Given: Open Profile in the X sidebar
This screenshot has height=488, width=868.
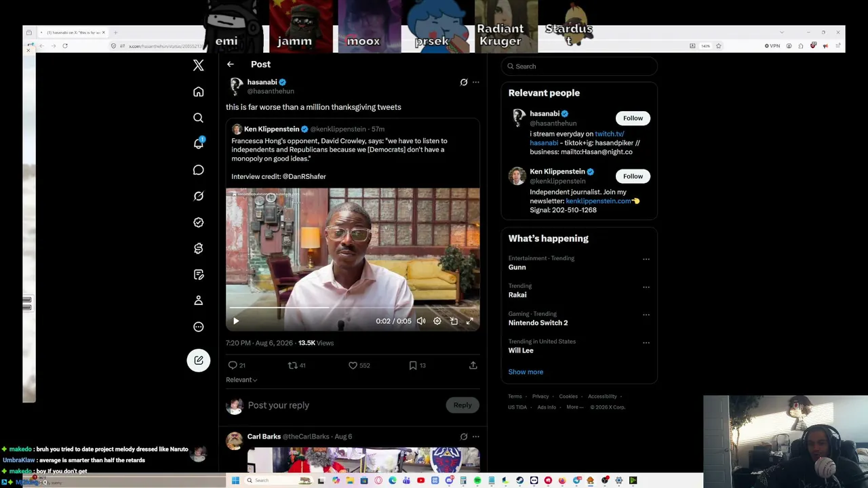Looking at the screenshot, I should click(x=198, y=300).
